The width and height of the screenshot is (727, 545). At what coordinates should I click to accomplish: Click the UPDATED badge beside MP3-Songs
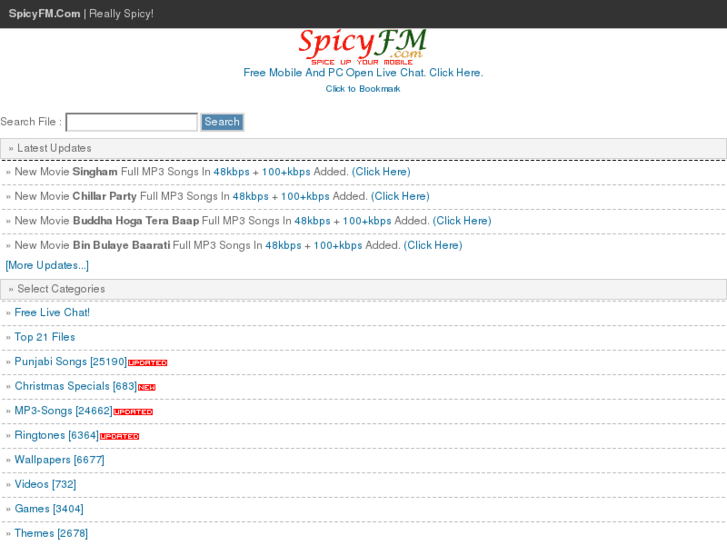[133, 412]
